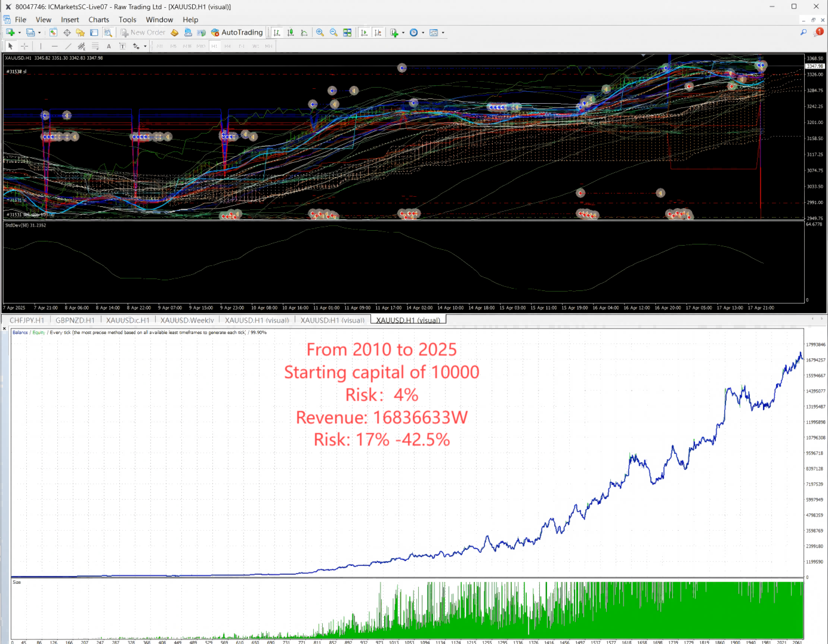Expand the Templates dropdown arrow
Image resolution: width=828 pixels, height=644 pixels.
click(443, 33)
